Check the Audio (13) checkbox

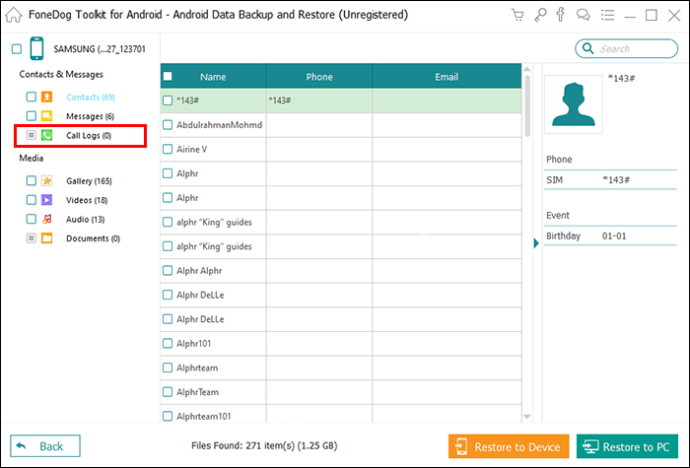coord(31,219)
